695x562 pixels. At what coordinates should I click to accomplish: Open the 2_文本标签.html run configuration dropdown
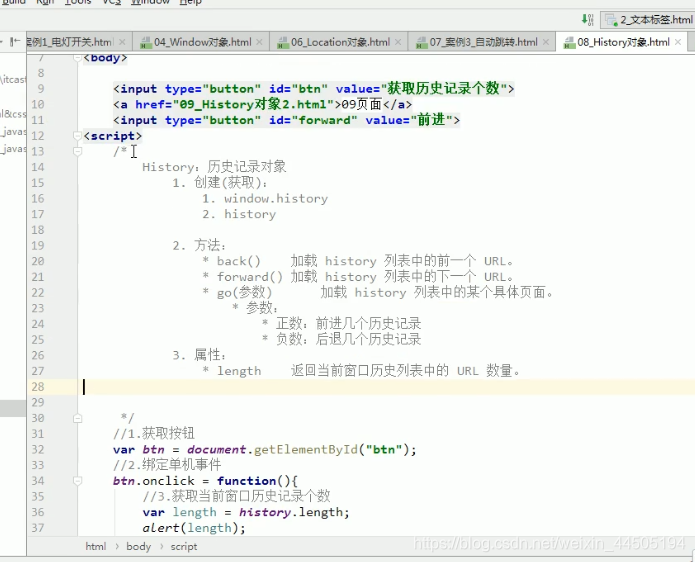coord(647,20)
